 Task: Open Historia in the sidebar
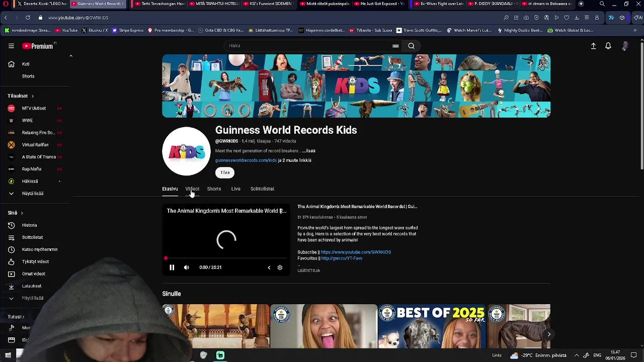[x=29, y=225]
